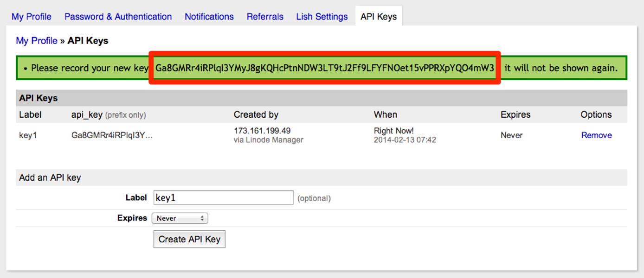Click the Label text input field
This screenshot has height=278, width=644.
(x=223, y=198)
